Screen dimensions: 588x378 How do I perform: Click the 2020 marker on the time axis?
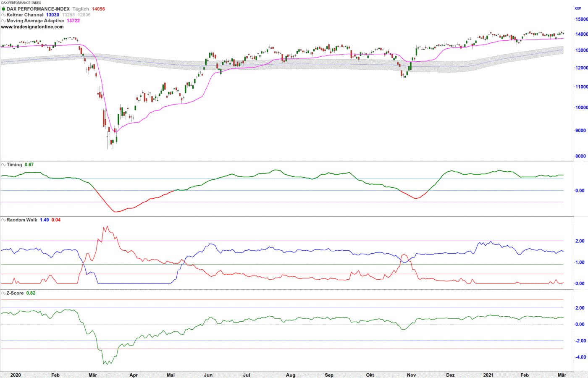point(16,375)
